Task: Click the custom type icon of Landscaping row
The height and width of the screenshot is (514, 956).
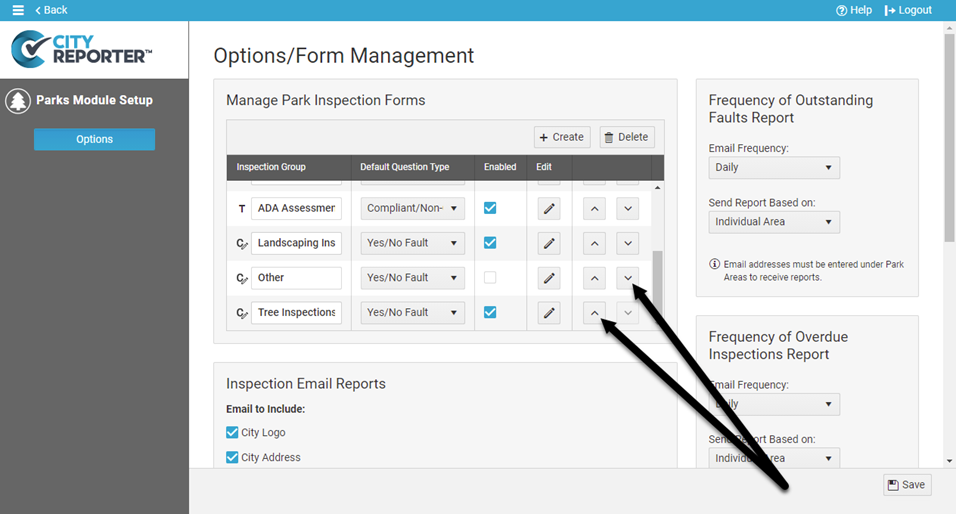Action: click(241, 244)
